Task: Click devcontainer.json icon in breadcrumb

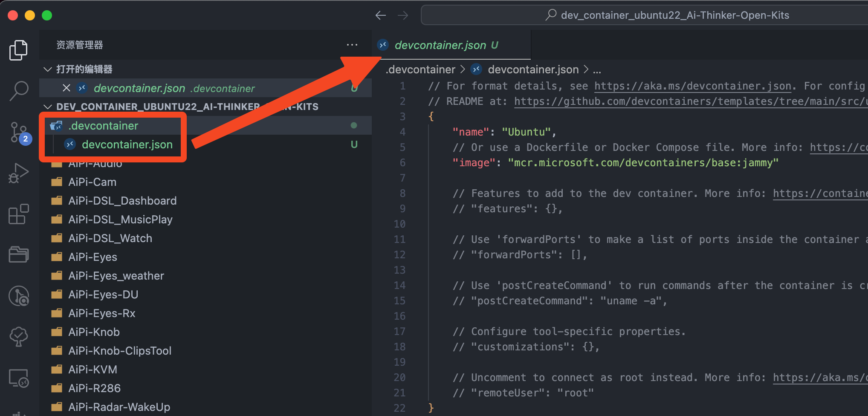Action: pos(476,69)
